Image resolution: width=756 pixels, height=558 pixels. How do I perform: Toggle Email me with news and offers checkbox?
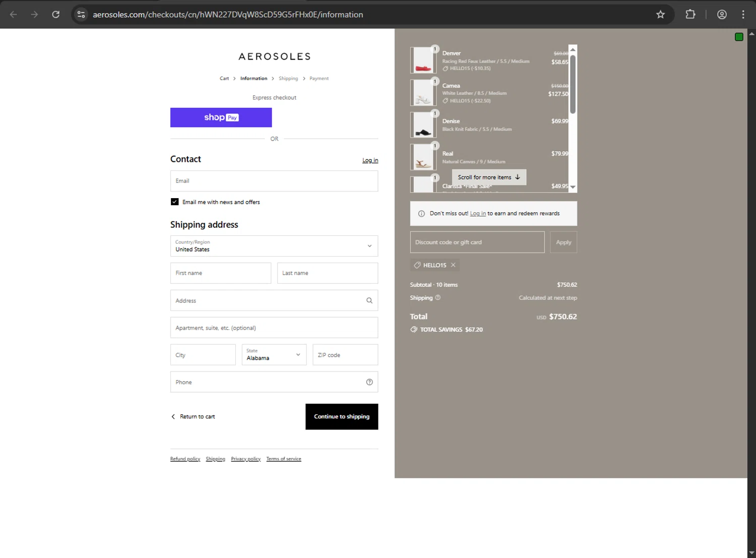pyautogui.click(x=175, y=202)
